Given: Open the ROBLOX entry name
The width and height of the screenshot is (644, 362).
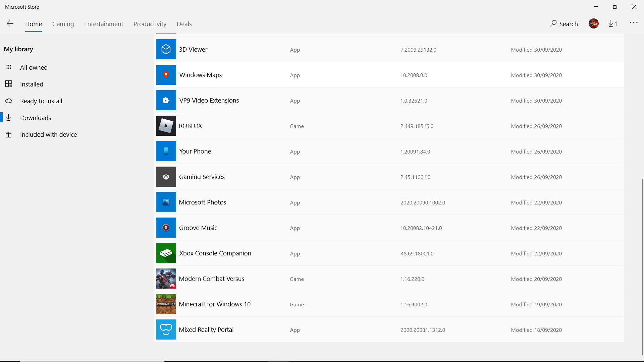Looking at the screenshot, I should (191, 126).
